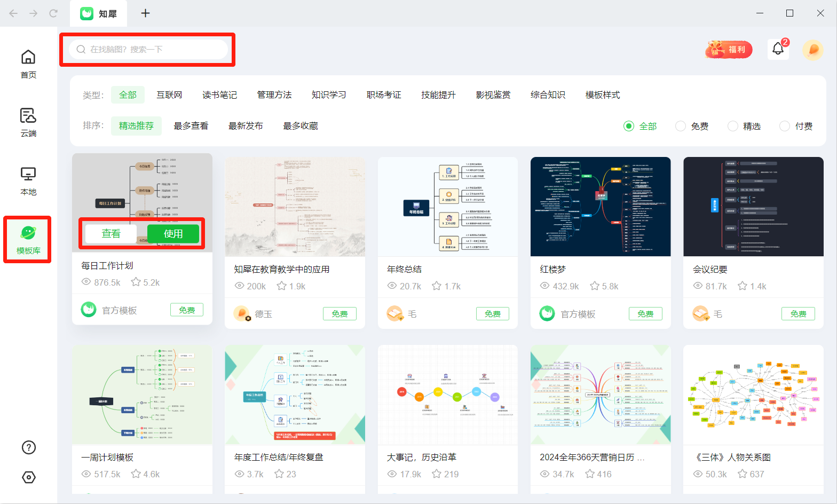
Task: Select the 付费 radio button
Action: [785, 126]
